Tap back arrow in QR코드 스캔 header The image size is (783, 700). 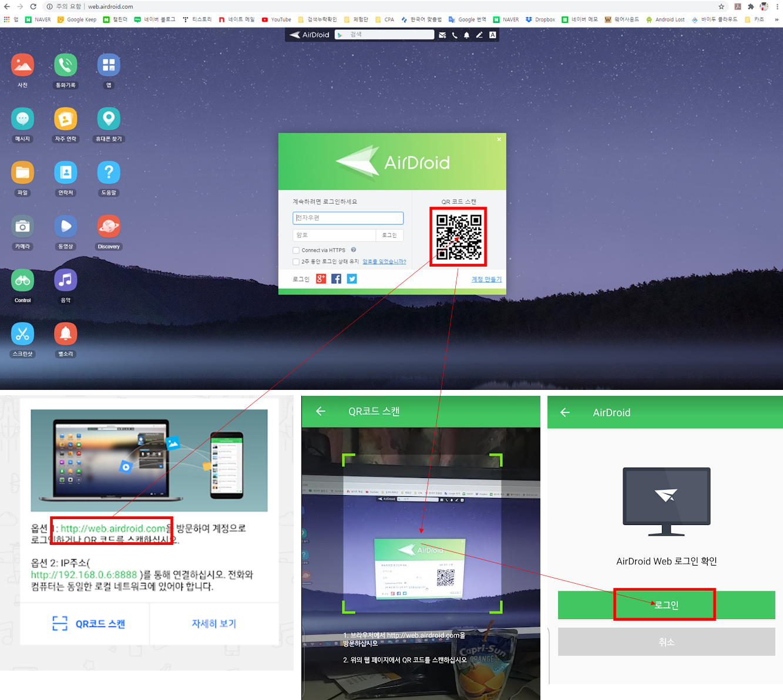[x=321, y=411]
